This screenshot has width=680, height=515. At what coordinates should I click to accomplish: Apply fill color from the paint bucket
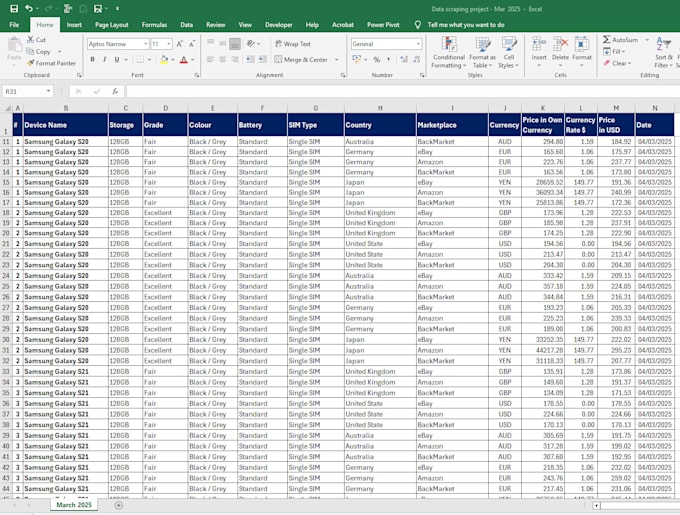coord(164,59)
